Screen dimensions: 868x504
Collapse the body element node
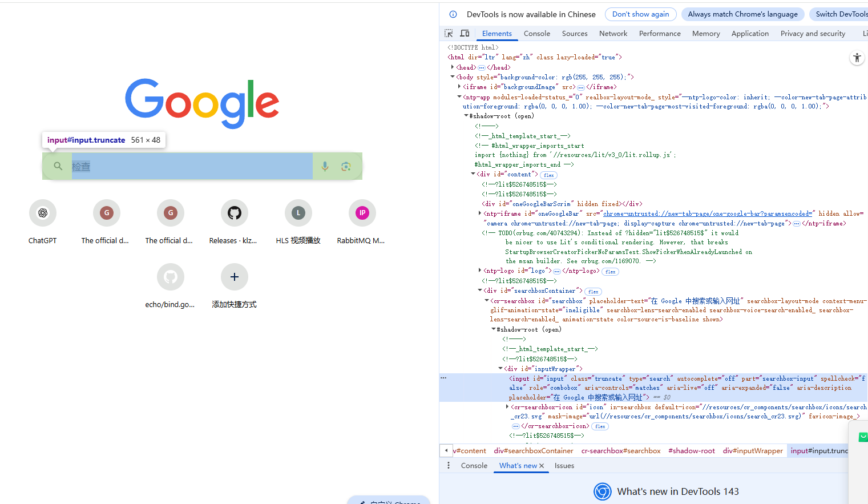(453, 76)
